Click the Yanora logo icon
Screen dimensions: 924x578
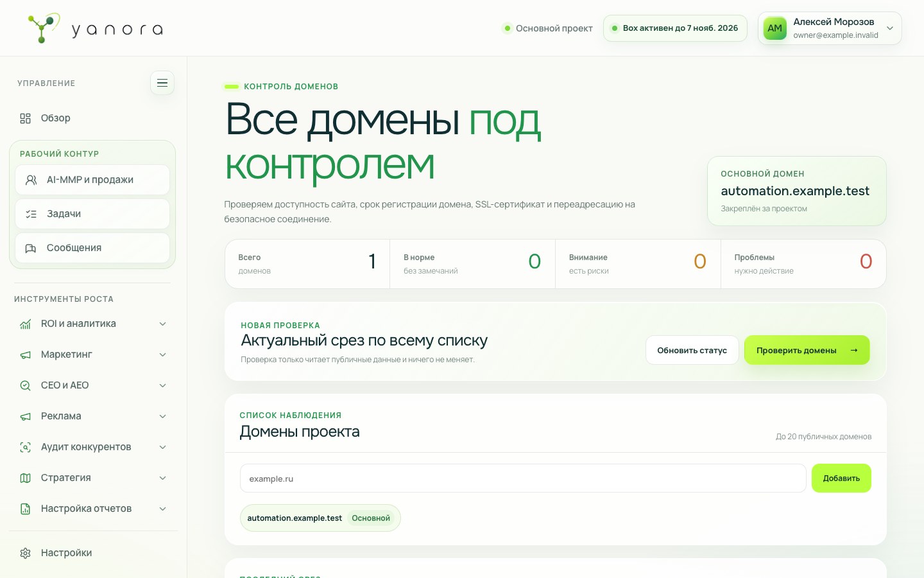point(44,28)
